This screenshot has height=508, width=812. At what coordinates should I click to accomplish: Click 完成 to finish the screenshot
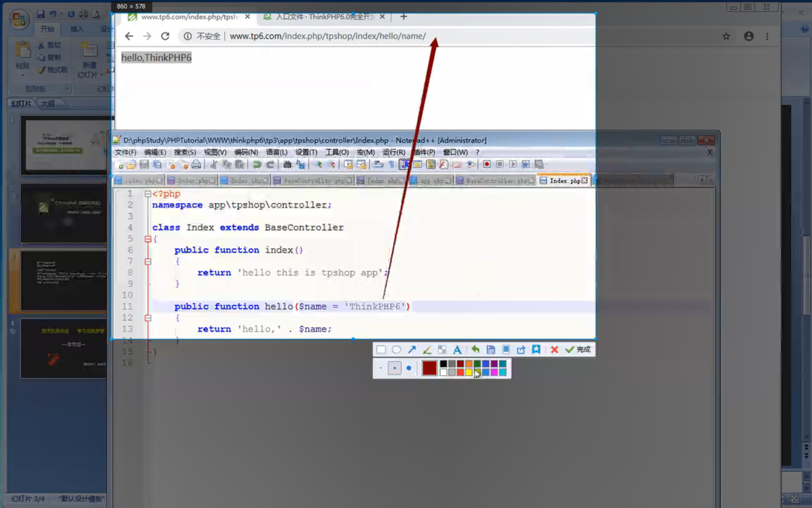point(578,349)
